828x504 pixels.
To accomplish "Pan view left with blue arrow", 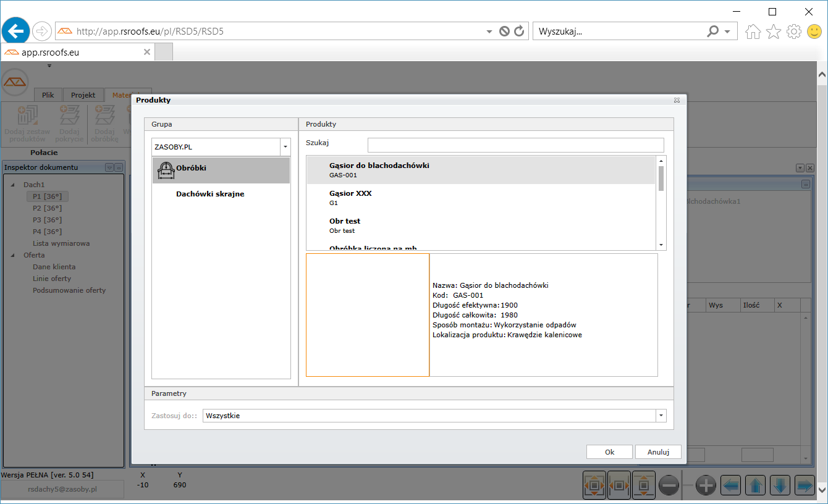I will click(x=731, y=485).
